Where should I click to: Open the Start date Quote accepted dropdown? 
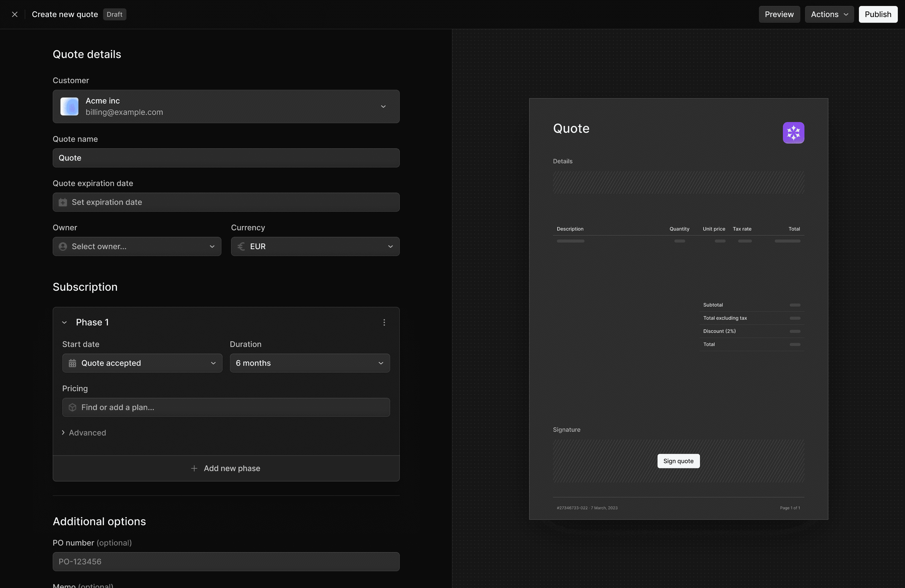pos(142,363)
